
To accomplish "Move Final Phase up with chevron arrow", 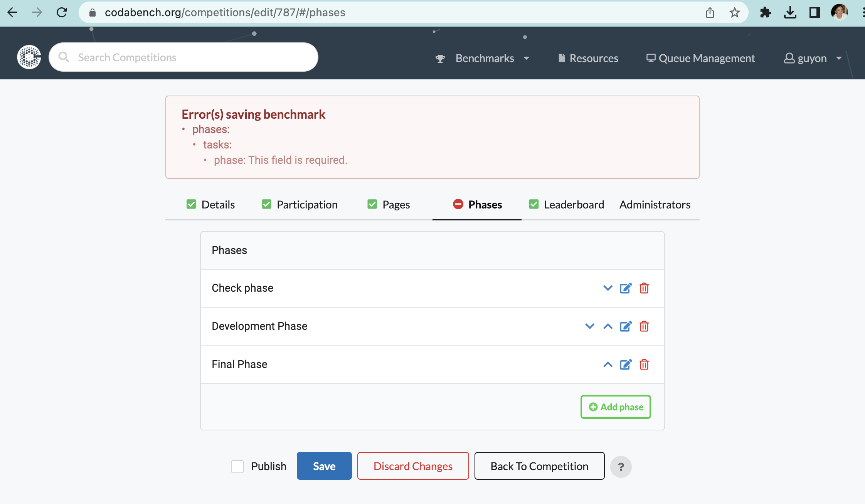I will (x=608, y=364).
